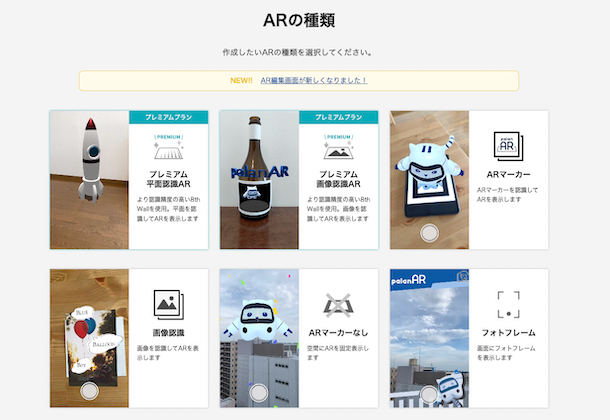Open the rocket preview thumbnail
The image size is (610, 420).
click(89, 180)
